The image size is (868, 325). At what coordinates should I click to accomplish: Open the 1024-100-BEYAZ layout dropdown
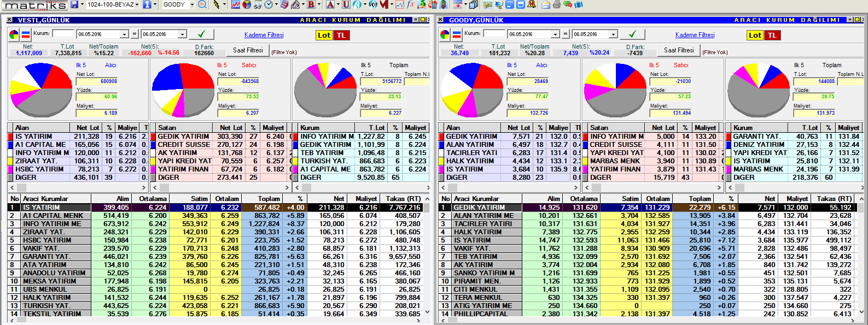click(137, 4)
